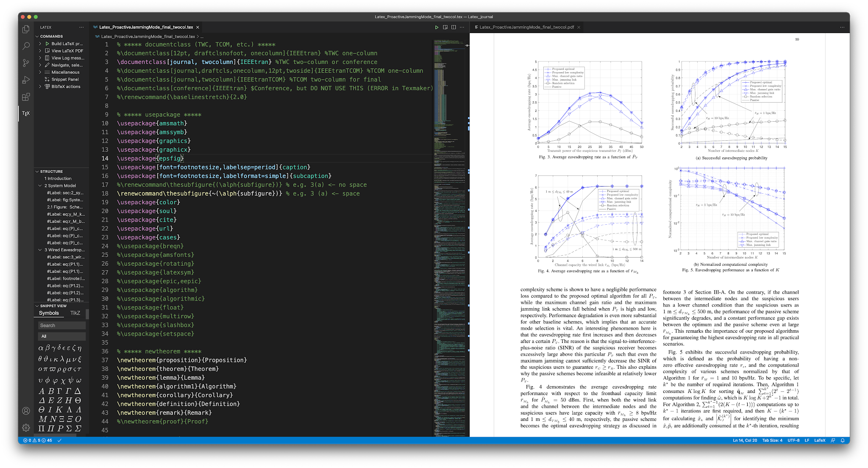Click the View LaTeX PDF toolbar icon

445,27
